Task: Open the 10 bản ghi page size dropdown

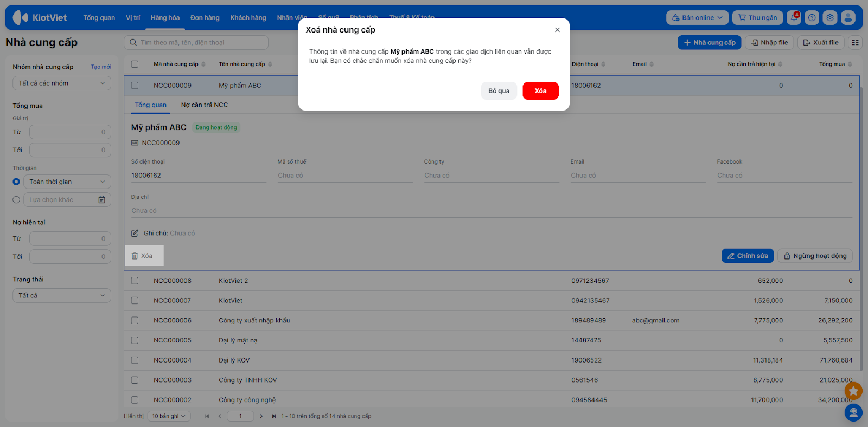Action: [169, 416]
